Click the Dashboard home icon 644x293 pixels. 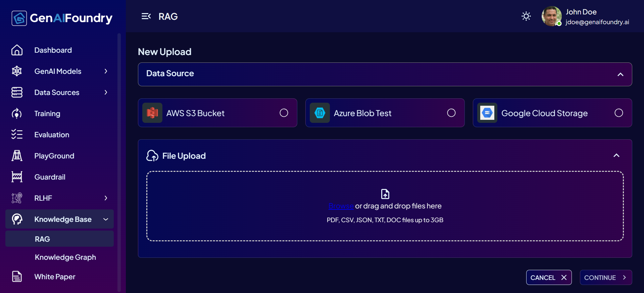(17, 50)
